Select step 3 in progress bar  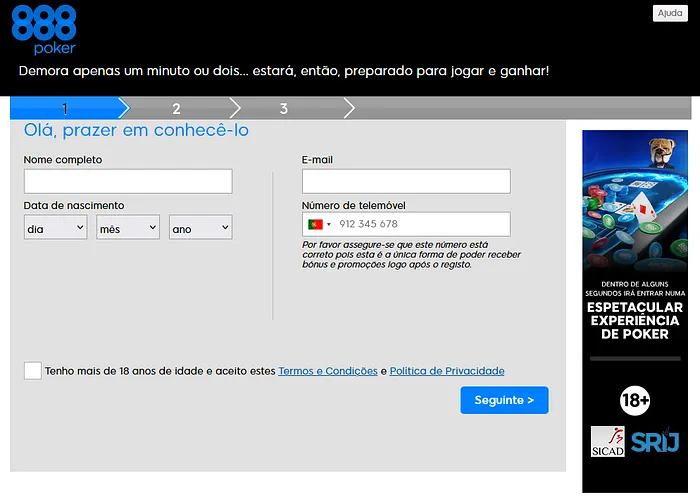(283, 108)
